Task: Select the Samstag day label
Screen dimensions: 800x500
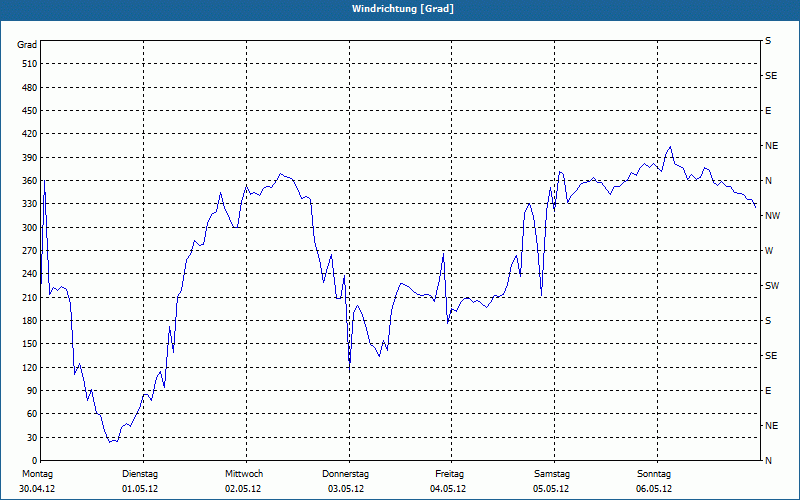Action: coord(552,474)
